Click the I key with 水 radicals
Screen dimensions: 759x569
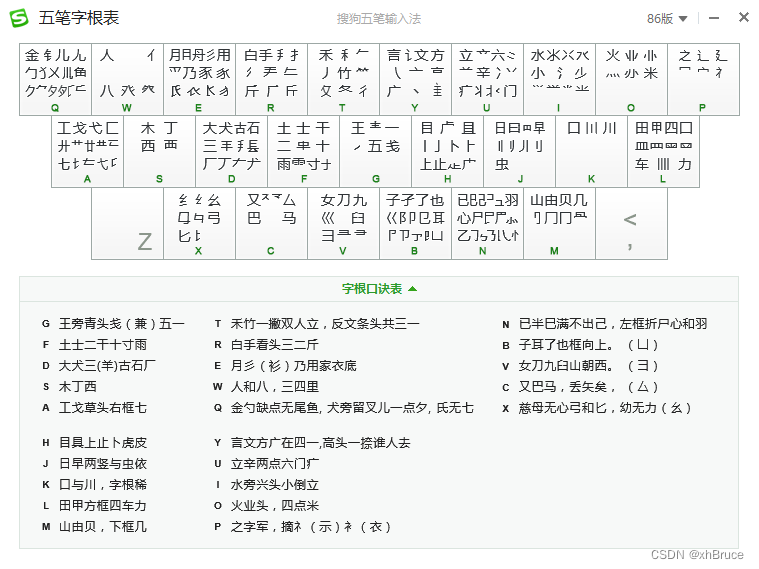(x=560, y=79)
